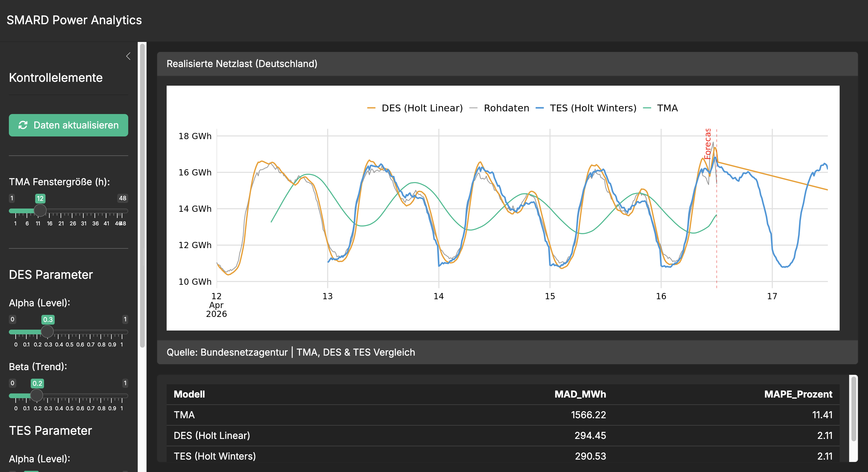Click the x-axis label 17
868x472 pixels.
tap(772, 296)
